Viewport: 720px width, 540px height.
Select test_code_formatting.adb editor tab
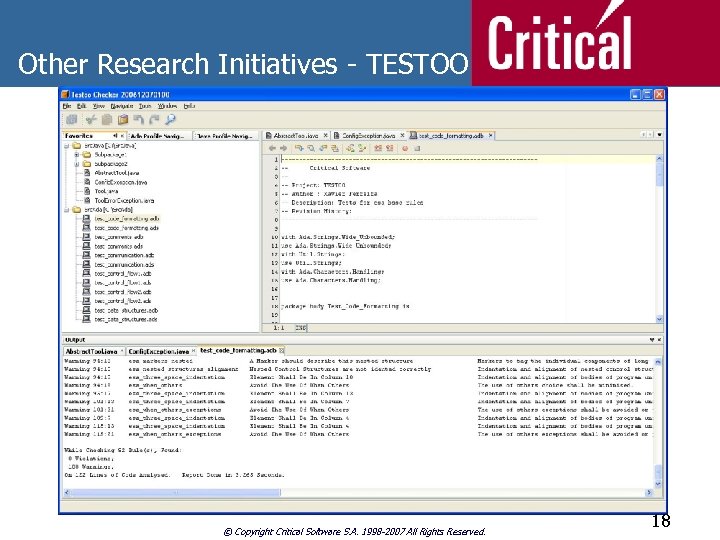(x=451, y=135)
